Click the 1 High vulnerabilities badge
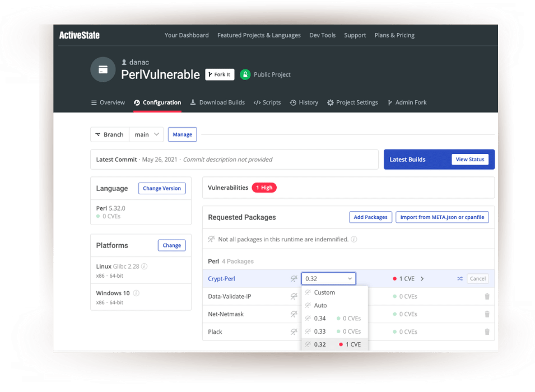 (x=264, y=188)
